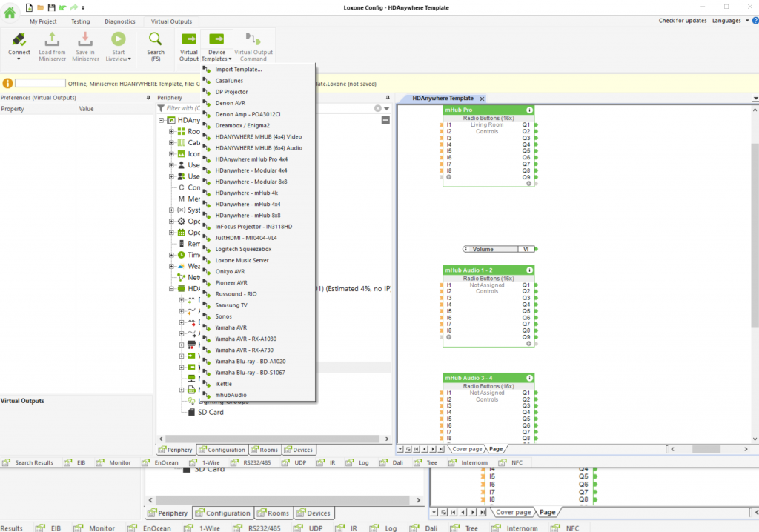
Task: Collapse the HDAnywhere root tree node
Action: pos(161,120)
